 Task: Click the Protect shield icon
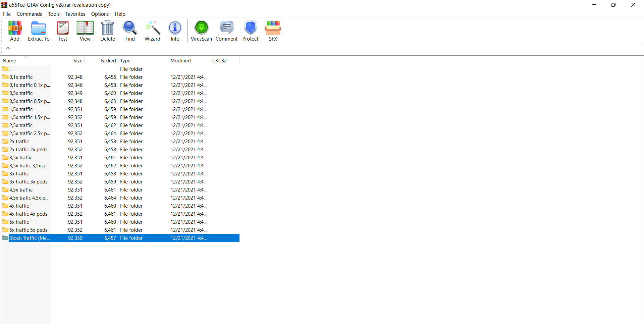click(250, 28)
